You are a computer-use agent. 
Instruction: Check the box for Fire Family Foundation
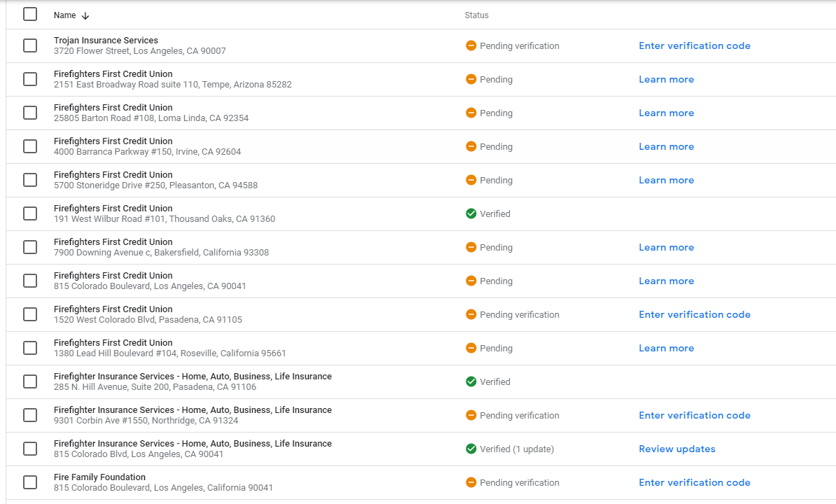30,482
